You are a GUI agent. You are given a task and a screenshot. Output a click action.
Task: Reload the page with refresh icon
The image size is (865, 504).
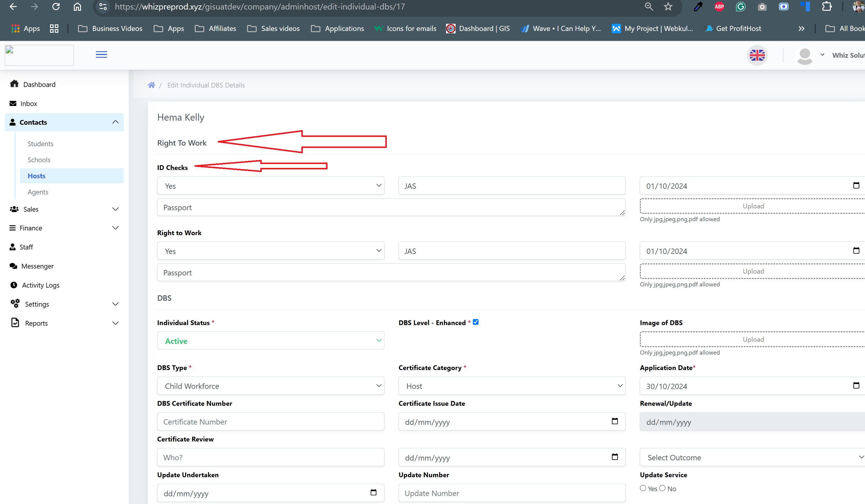56,7
